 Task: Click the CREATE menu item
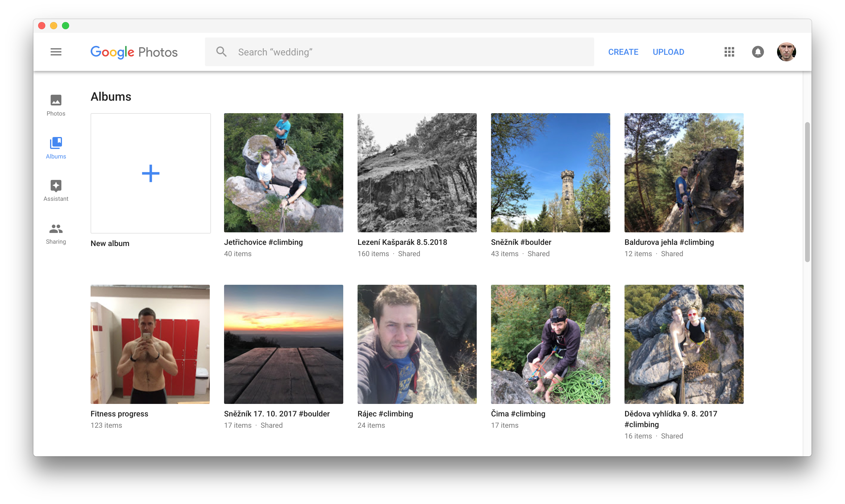tap(623, 52)
